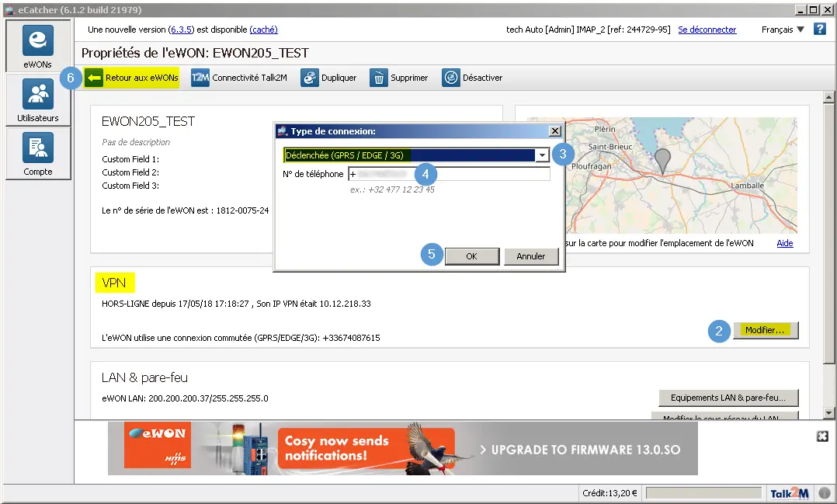Click the Désactiver toolbar label
The image size is (837, 504).
(483, 78)
